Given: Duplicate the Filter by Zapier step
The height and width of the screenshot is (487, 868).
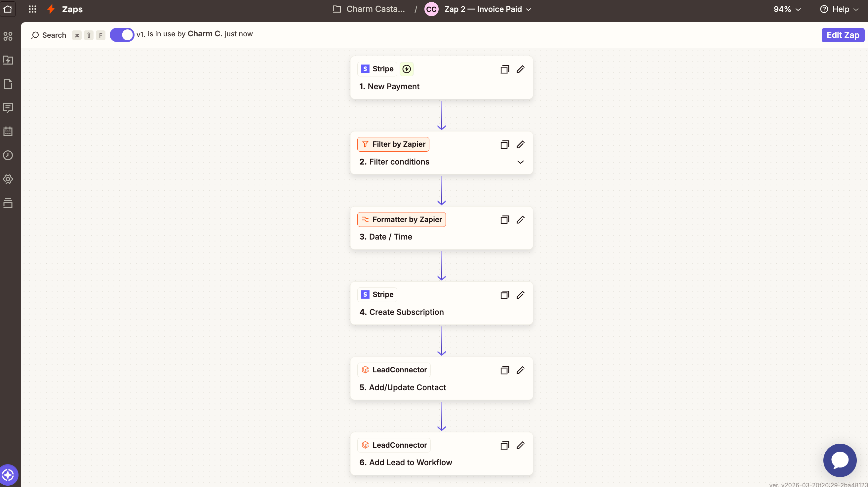Looking at the screenshot, I should pos(504,144).
